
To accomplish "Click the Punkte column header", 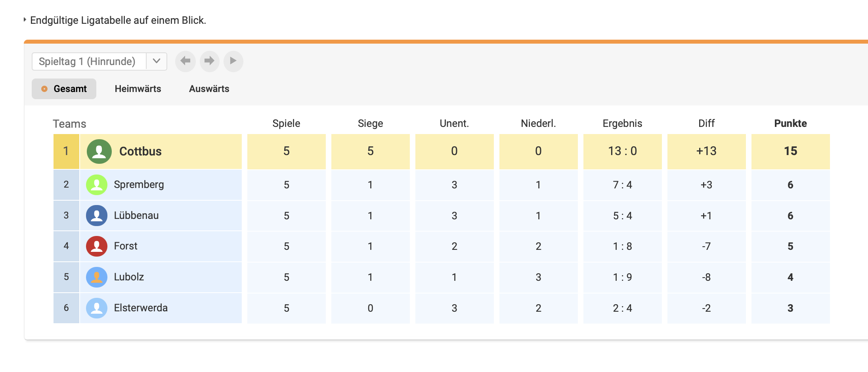I will tap(790, 123).
